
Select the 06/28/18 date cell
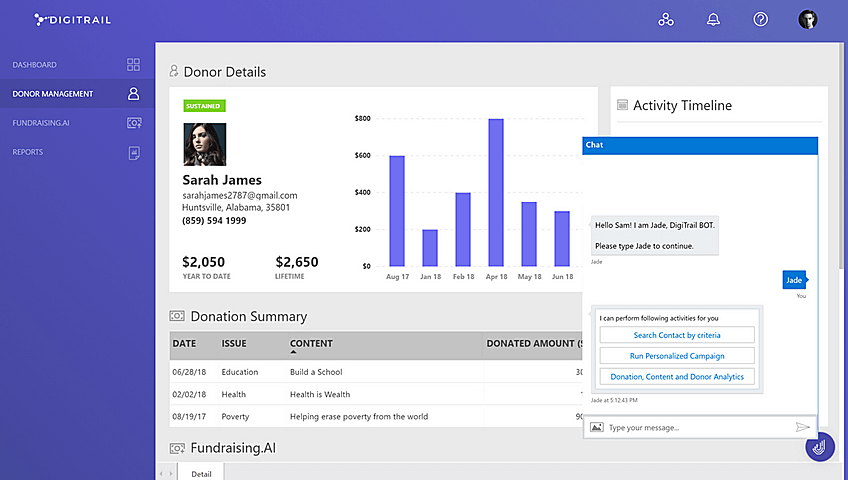[189, 372]
